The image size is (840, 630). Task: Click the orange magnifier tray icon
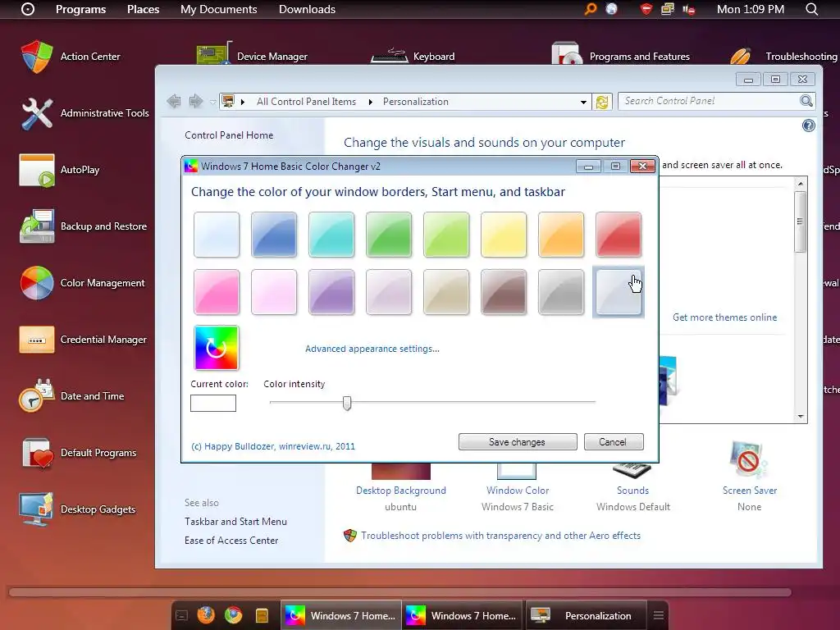tap(591, 9)
